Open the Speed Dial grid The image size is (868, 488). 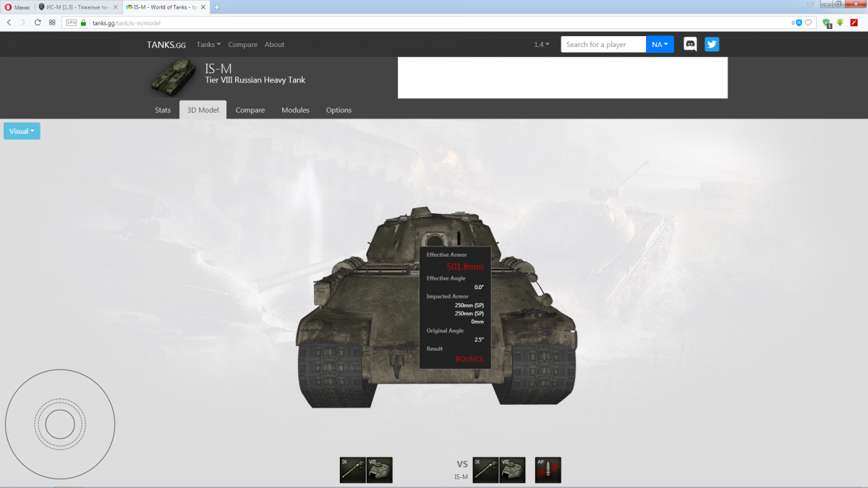click(x=52, y=22)
